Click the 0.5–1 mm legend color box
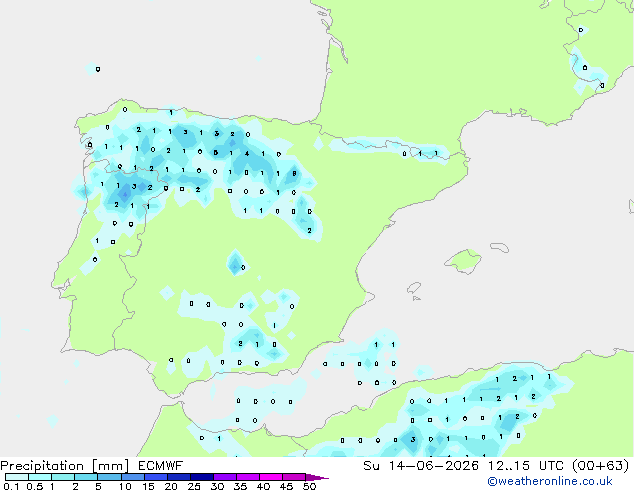 pyautogui.click(x=40, y=477)
